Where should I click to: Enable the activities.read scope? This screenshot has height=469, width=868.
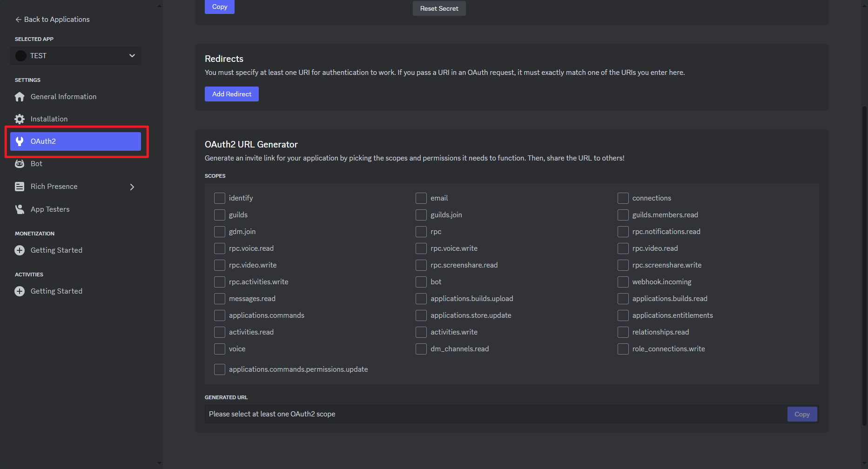click(x=220, y=332)
